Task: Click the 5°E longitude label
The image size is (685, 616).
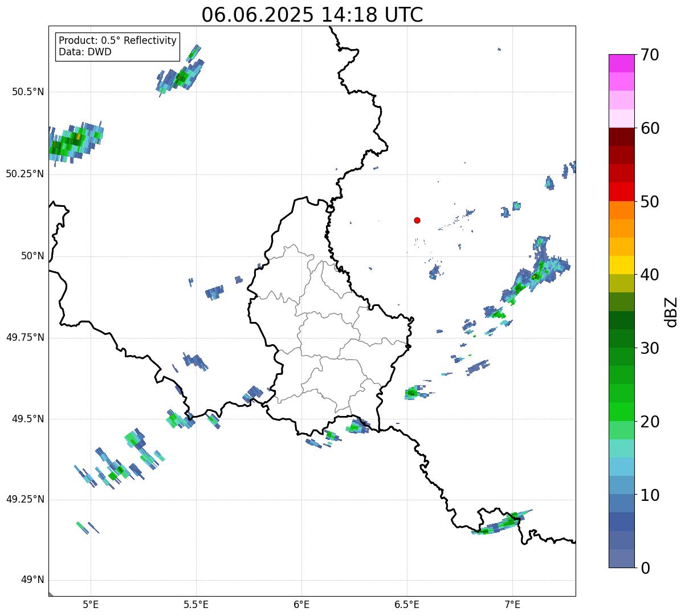Action: [91, 604]
